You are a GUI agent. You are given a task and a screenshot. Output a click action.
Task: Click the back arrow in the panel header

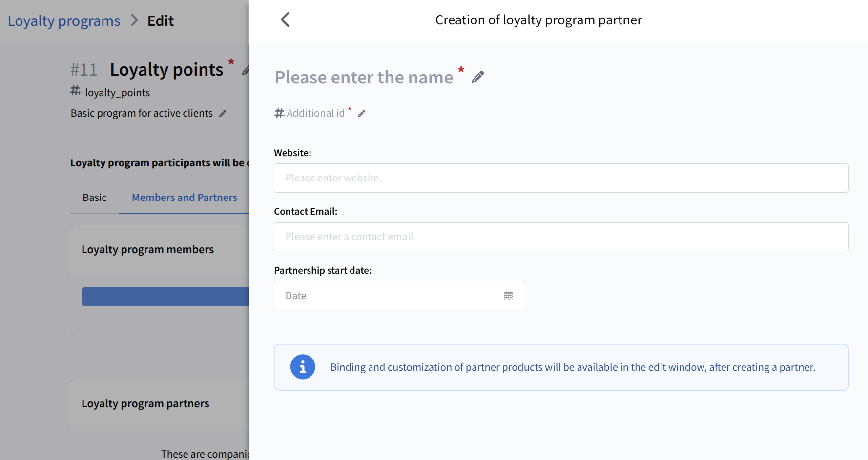(x=285, y=20)
